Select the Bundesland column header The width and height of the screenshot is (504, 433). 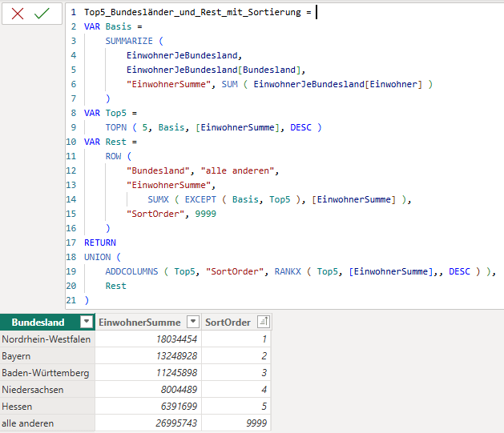click(x=38, y=323)
